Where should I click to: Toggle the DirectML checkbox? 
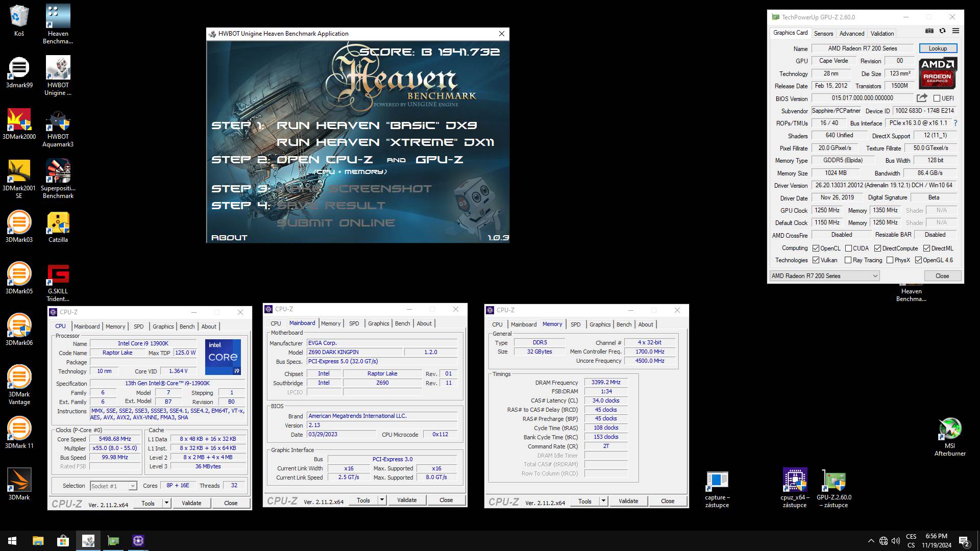pyautogui.click(x=926, y=248)
